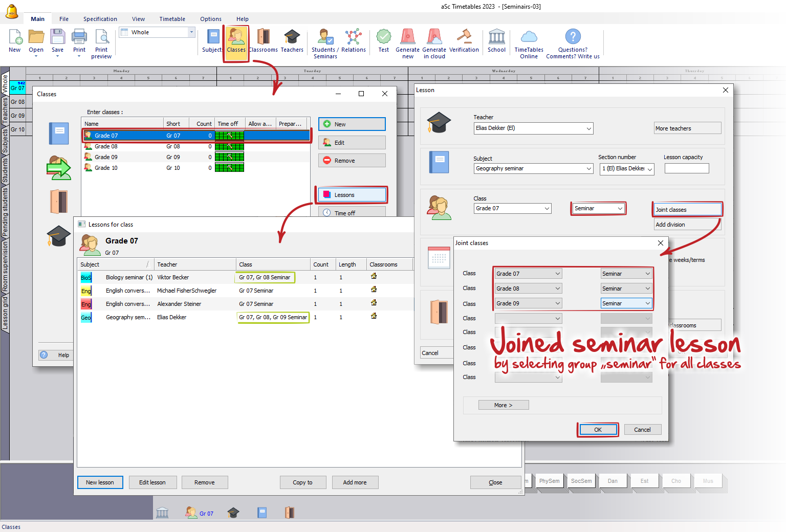Viewport: 786px width, 532px height.
Task: Save the timetable with Save icon
Action: click(x=57, y=41)
